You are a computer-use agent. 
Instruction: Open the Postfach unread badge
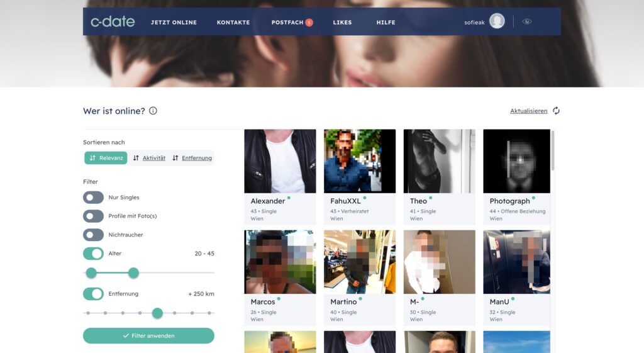(309, 23)
